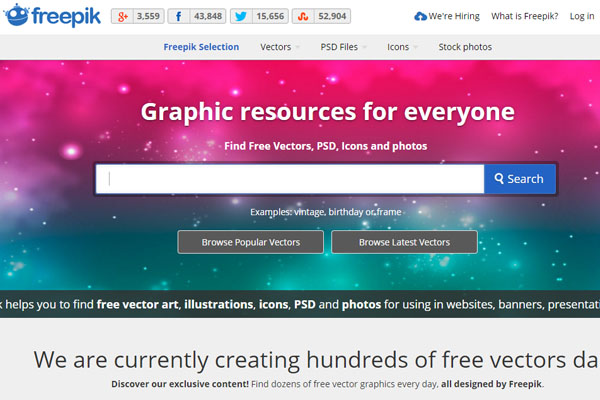This screenshot has width=600, height=400.
Task: Click the Facebook share icon
Action: 178,16
